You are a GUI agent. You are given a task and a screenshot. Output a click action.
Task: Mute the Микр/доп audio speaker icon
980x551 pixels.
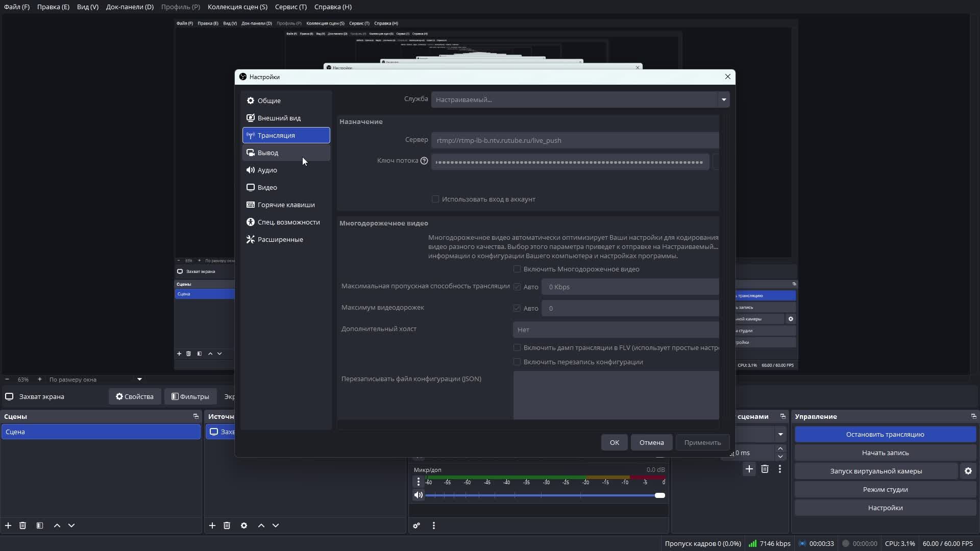(x=418, y=495)
